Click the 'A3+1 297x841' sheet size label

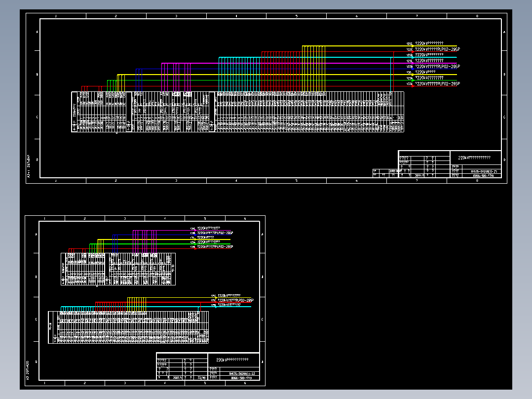pyautogui.click(x=29, y=166)
